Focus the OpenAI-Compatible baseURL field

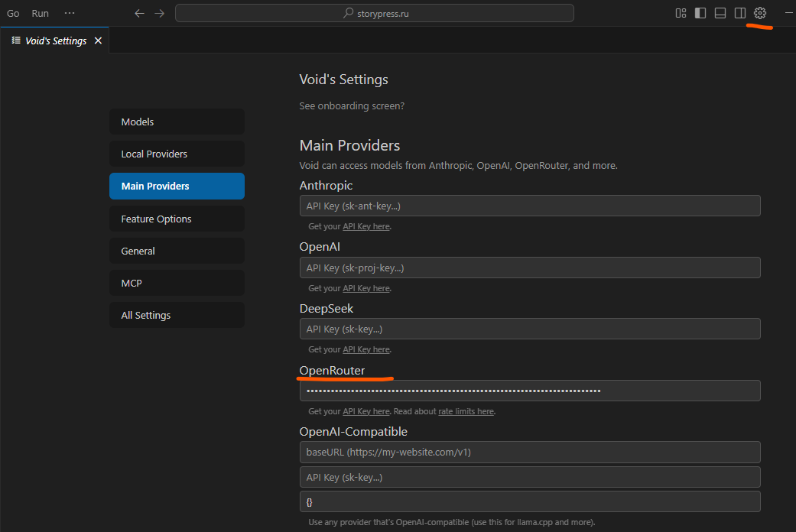point(530,452)
